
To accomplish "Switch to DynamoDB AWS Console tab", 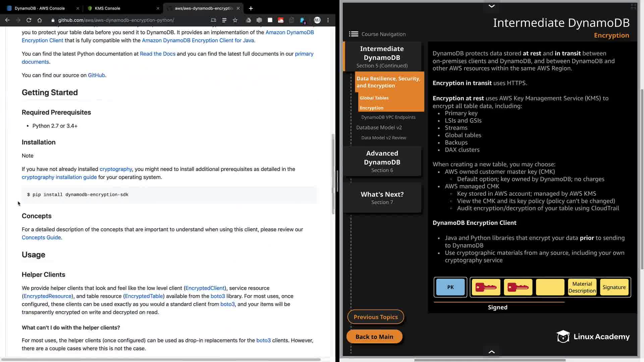I will tap(40, 8).
